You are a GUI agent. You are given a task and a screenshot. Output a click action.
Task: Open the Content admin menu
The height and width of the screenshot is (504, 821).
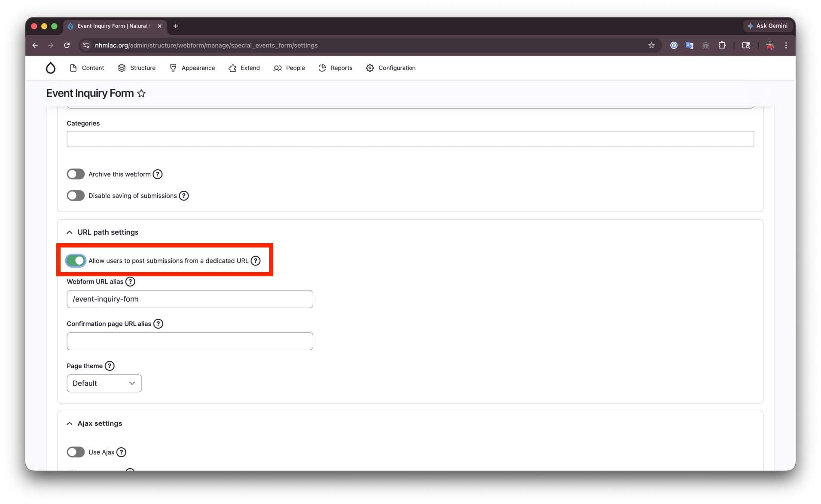[x=87, y=68]
